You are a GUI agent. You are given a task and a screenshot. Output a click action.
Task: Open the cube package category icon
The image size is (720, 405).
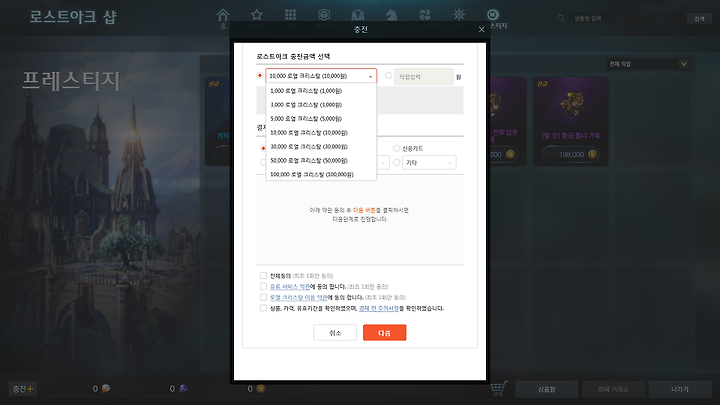pyautogui.click(x=324, y=15)
